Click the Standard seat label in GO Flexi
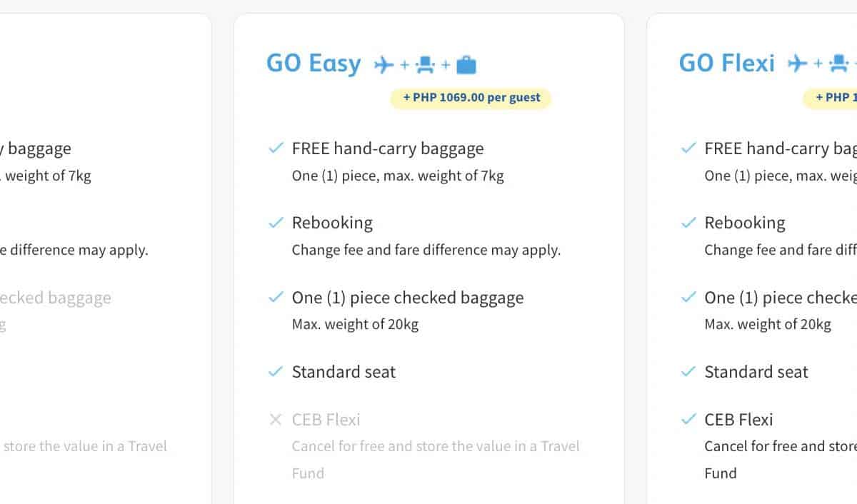 point(756,372)
